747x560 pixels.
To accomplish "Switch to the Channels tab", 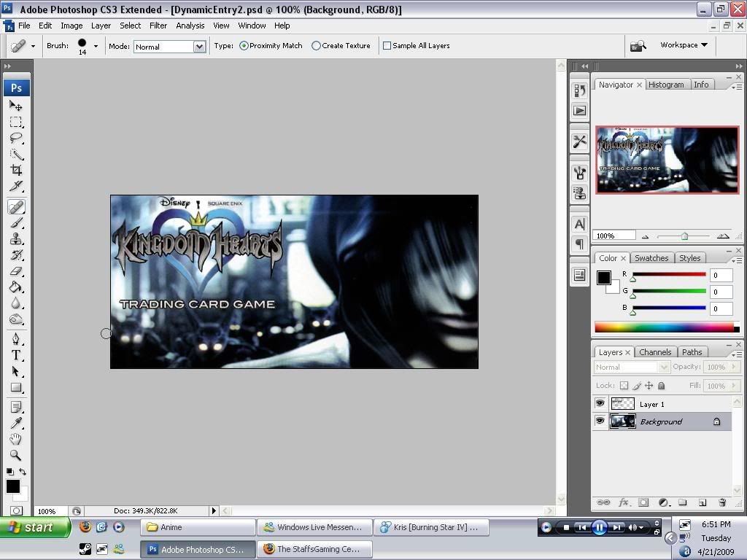I will 654,352.
